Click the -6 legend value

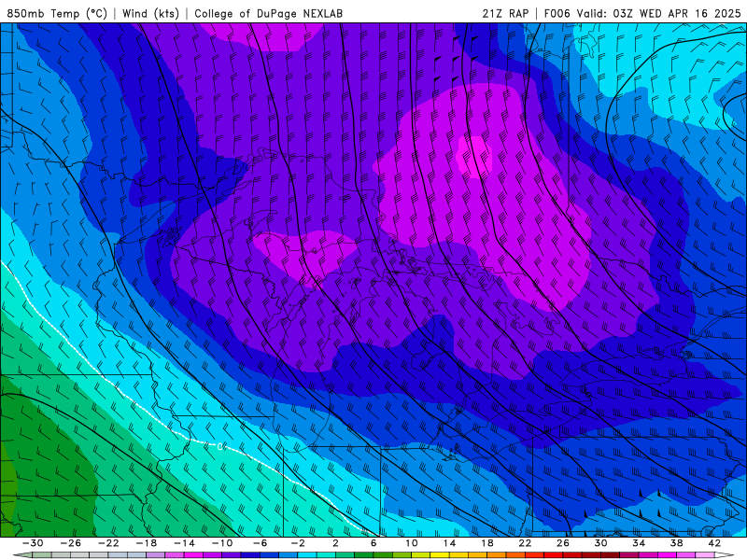[x=260, y=543]
